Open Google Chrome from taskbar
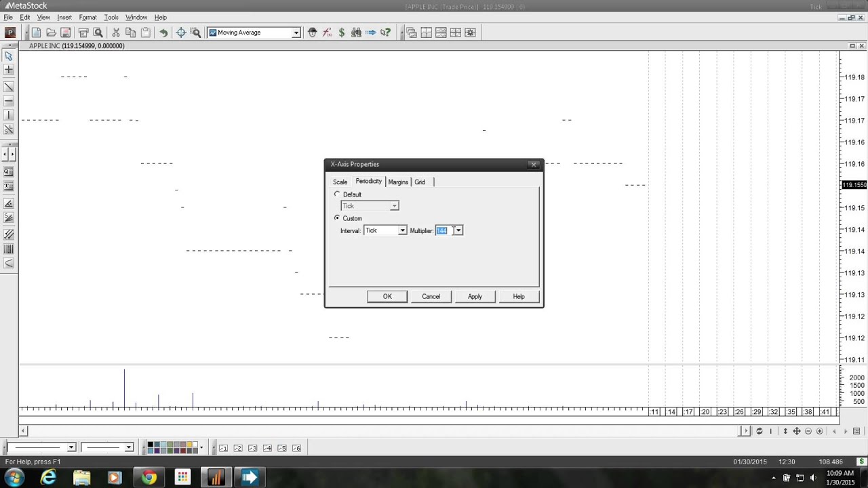868x488 pixels. point(149,478)
